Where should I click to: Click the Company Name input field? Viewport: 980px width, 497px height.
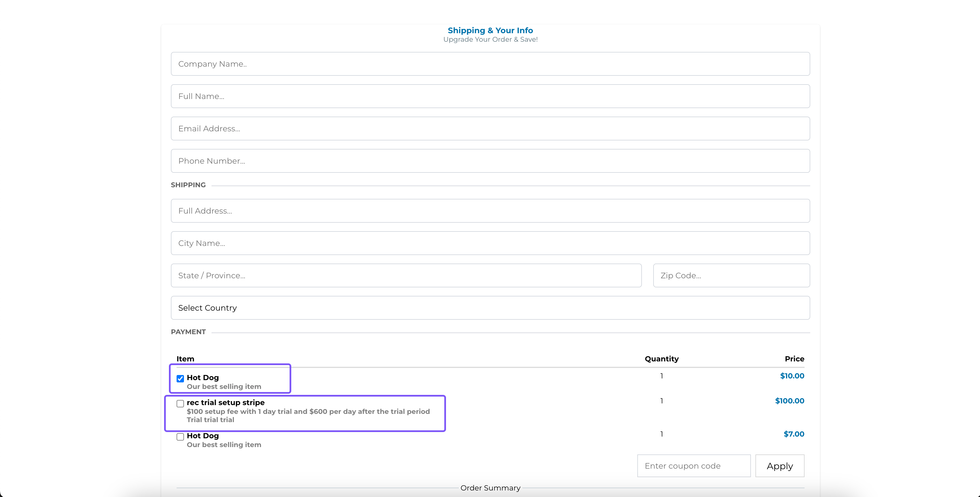coord(490,64)
